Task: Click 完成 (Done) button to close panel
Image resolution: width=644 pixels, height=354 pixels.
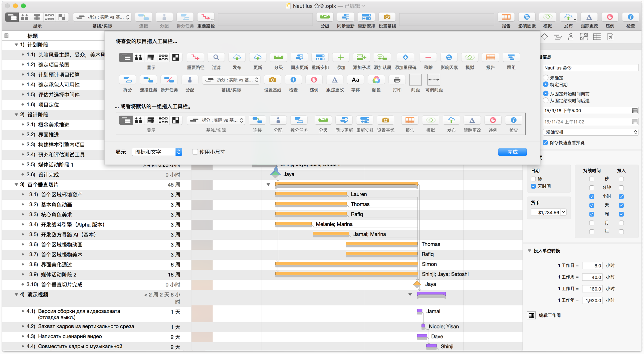Action: [512, 152]
